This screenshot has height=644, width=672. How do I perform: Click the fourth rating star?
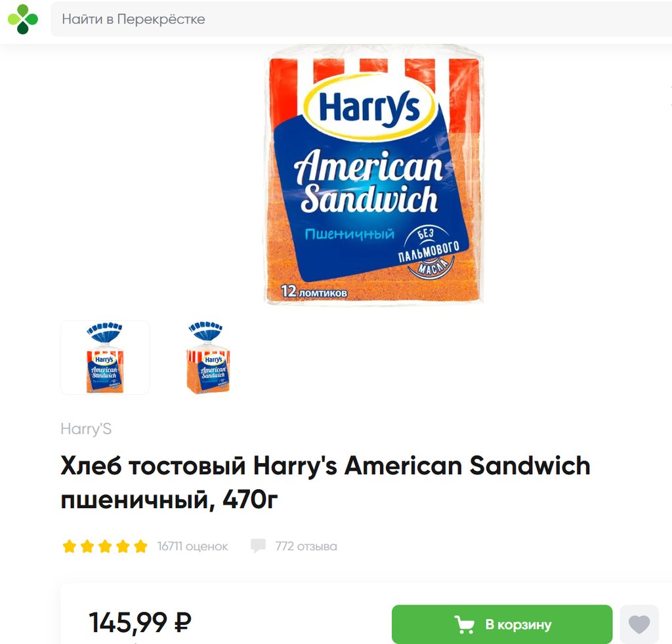click(123, 546)
